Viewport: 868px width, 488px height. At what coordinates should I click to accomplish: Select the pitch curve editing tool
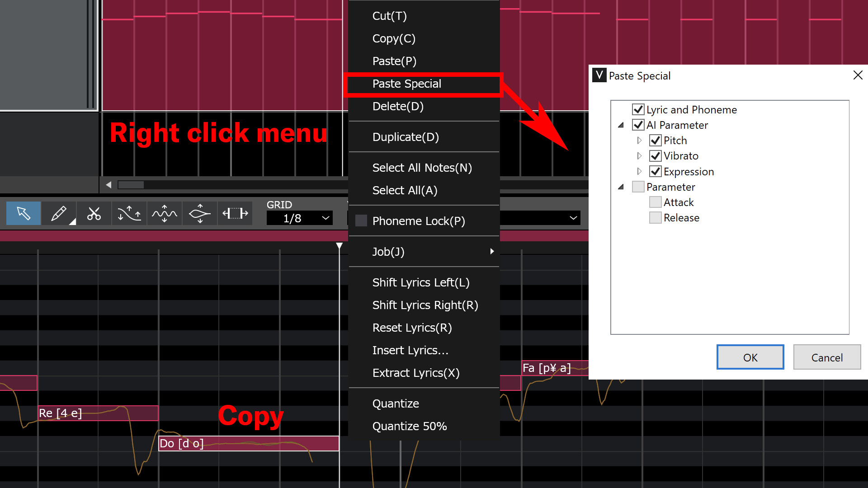pos(129,213)
